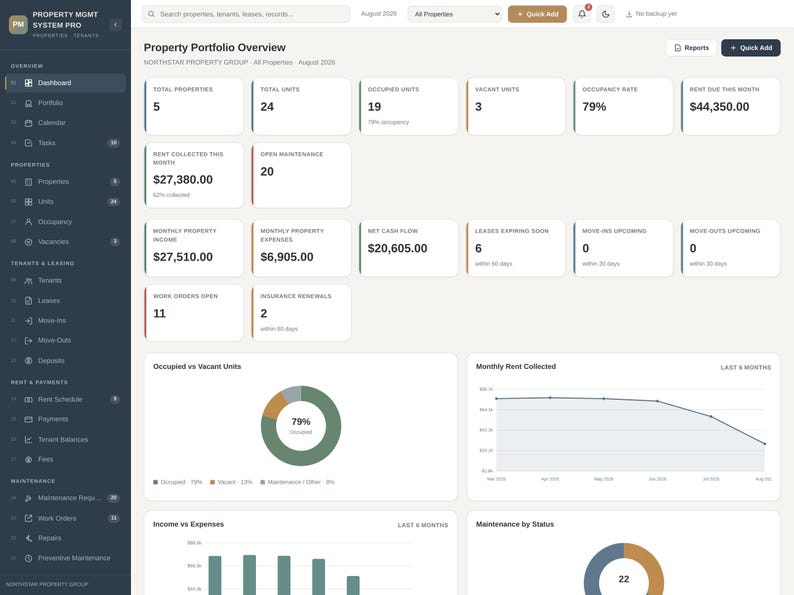The width and height of the screenshot is (794, 595).
Task: Open the Leases Expiring Soon card
Action: (x=516, y=248)
